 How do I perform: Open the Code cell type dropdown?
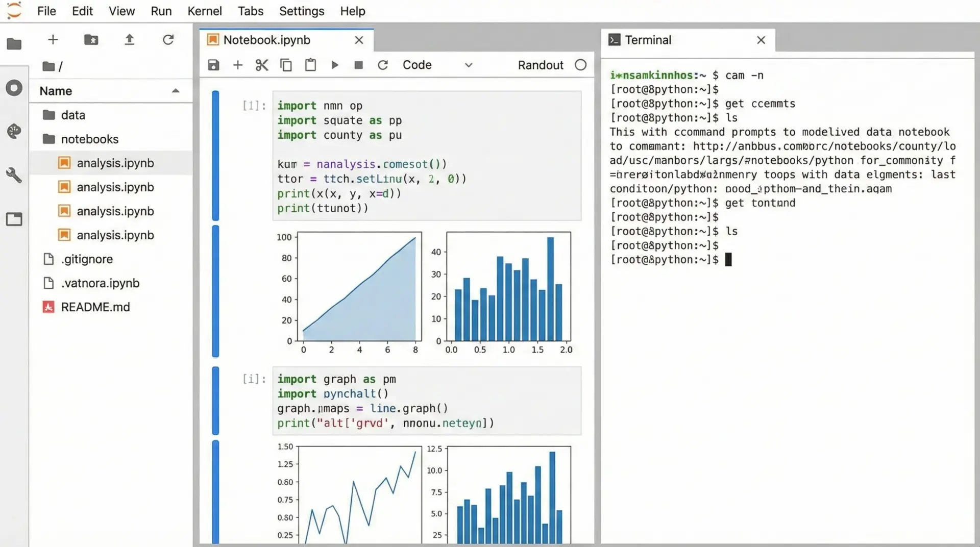coord(437,65)
